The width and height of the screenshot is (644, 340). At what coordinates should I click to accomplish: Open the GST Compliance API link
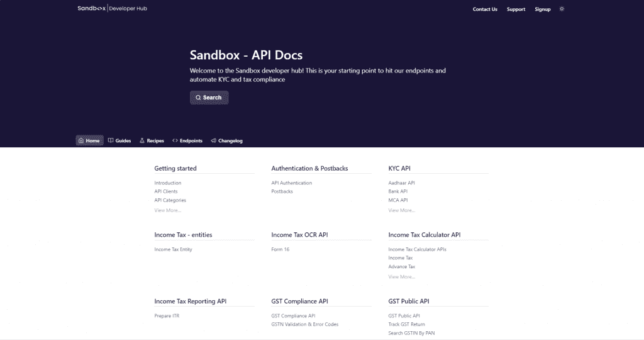[293, 316]
